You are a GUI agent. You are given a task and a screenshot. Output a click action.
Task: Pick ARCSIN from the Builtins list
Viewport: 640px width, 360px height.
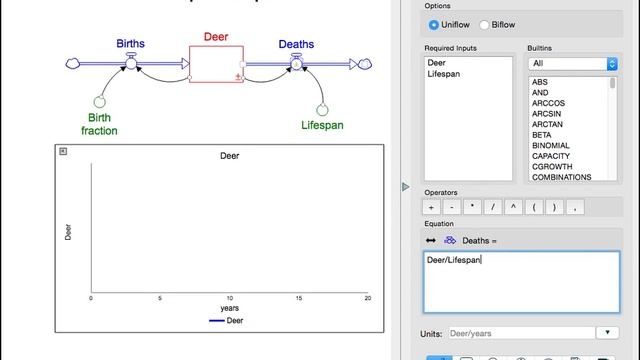point(547,114)
